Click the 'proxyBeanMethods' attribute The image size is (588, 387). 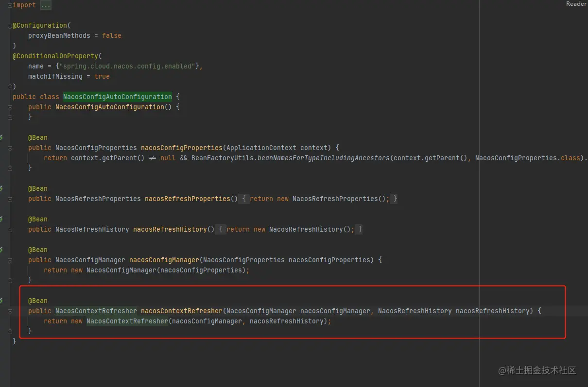coord(59,35)
